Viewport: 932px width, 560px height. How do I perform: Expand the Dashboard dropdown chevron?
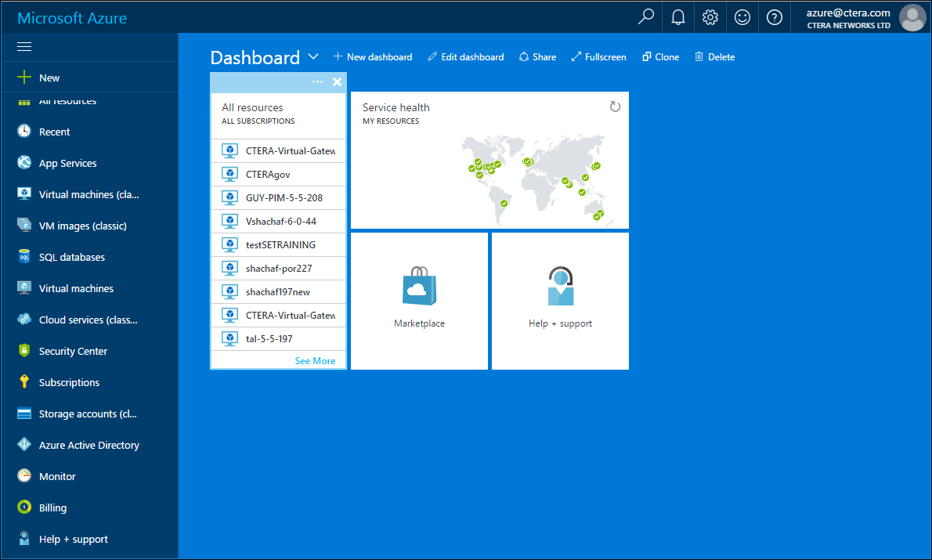coord(313,57)
